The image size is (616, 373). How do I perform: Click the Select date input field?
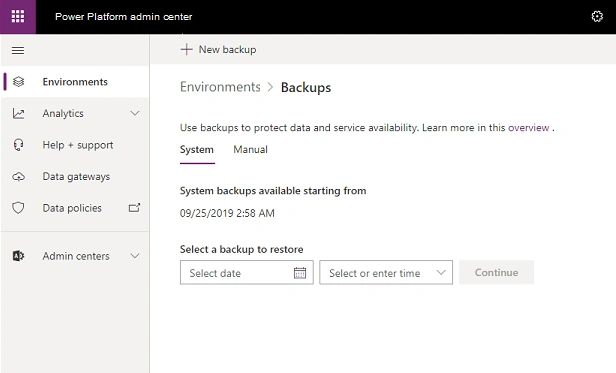pos(247,272)
